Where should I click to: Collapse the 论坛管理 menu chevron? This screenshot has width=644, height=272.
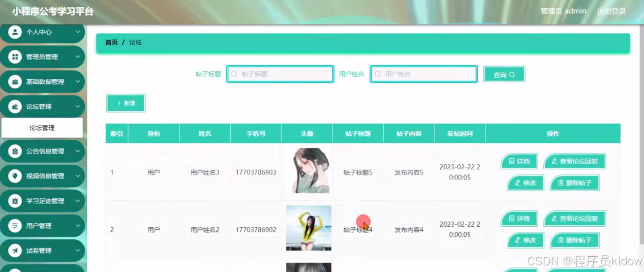point(78,106)
